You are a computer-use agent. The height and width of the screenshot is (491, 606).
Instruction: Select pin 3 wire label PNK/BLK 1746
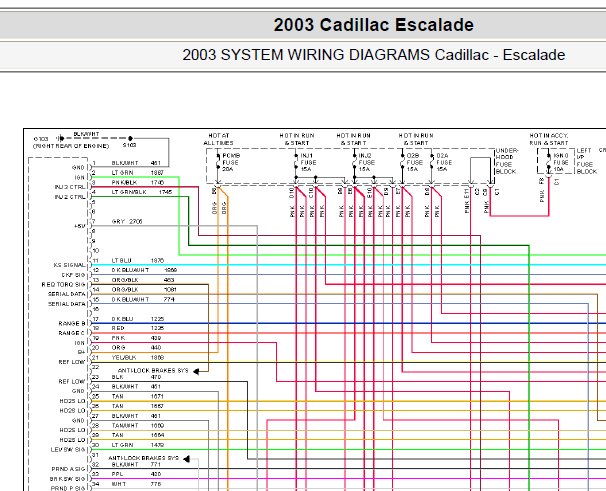coord(138,182)
